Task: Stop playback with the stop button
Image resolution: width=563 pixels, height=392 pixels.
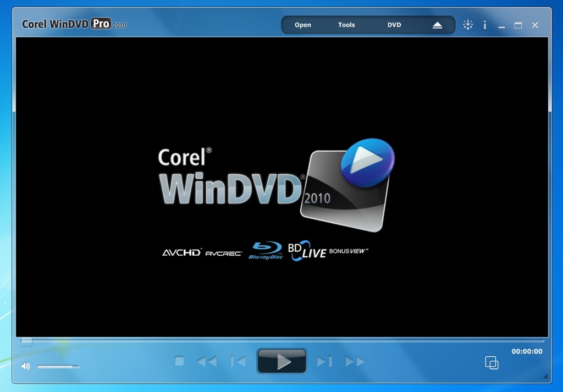Action: [179, 361]
